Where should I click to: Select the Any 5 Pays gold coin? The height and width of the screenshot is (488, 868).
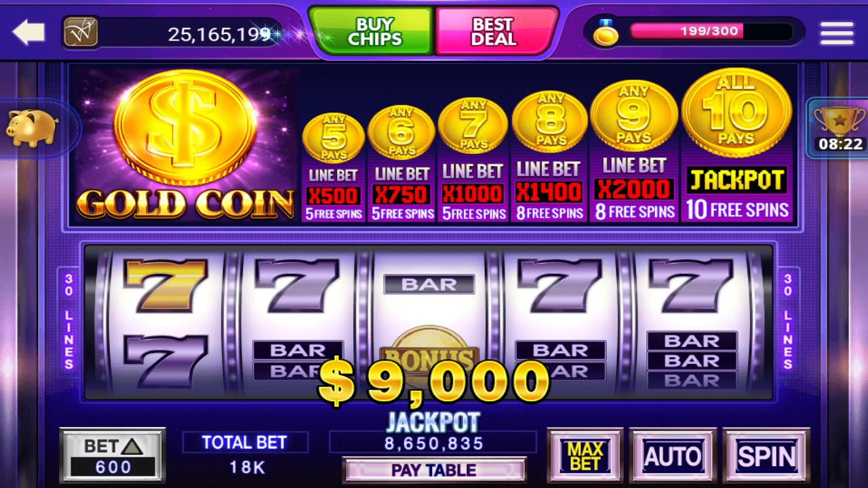pos(333,136)
